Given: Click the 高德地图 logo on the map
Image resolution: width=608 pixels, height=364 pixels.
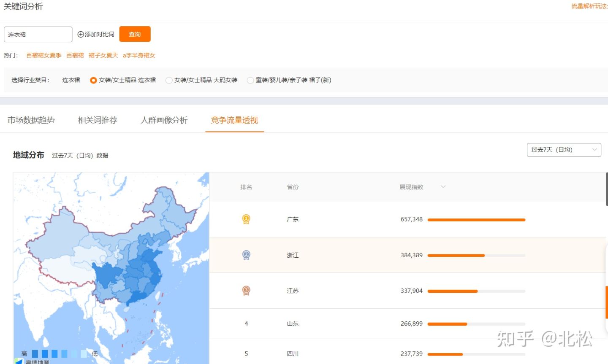Looking at the screenshot, I should pos(32,361).
